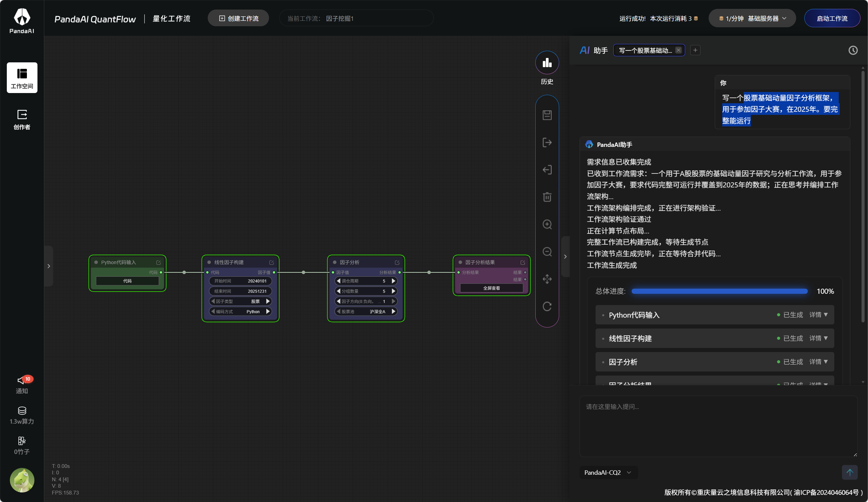The width and height of the screenshot is (868, 502).
Task: Click the refresh icon in canvas toolbar
Action: click(x=547, y=306)
